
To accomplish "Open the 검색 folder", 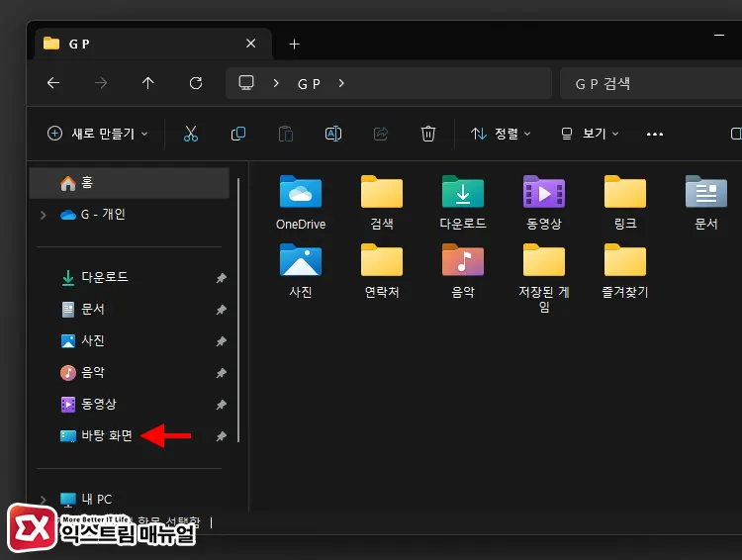I will (382, 203).
